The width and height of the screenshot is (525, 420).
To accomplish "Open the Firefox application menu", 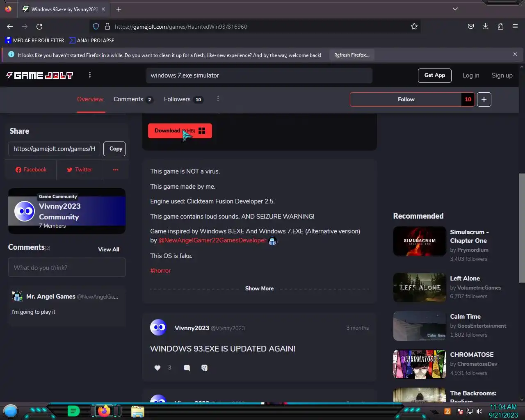I will coord(515,26).
